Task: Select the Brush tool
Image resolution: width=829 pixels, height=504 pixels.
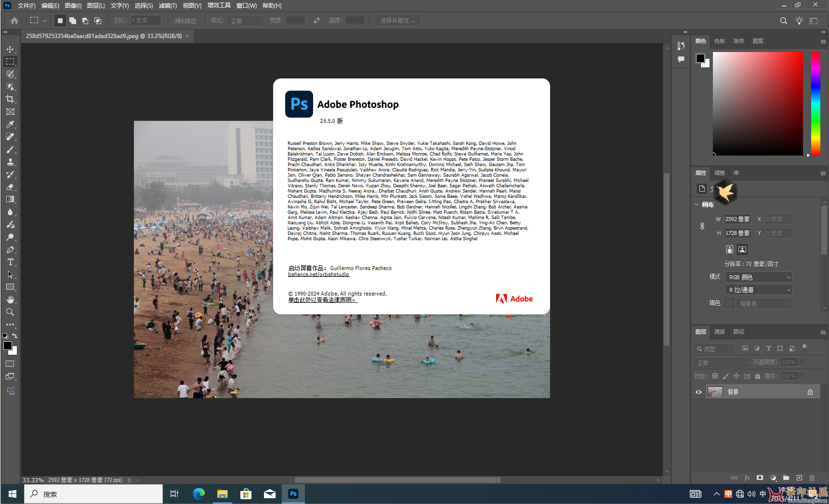Action: (10, 149)
